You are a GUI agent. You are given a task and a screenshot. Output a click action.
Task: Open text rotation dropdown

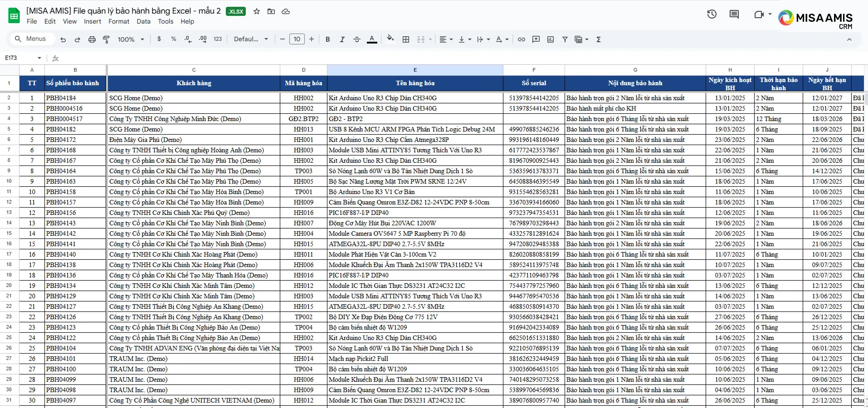point(502,39)
